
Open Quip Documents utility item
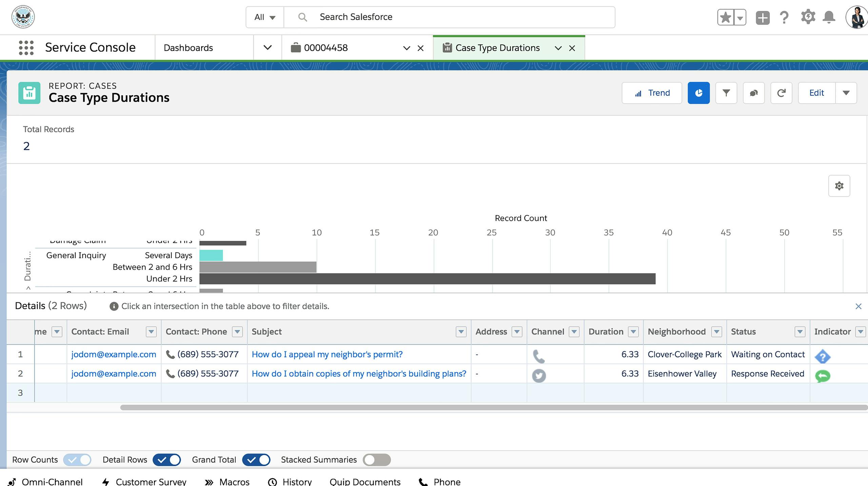(365, 482)
